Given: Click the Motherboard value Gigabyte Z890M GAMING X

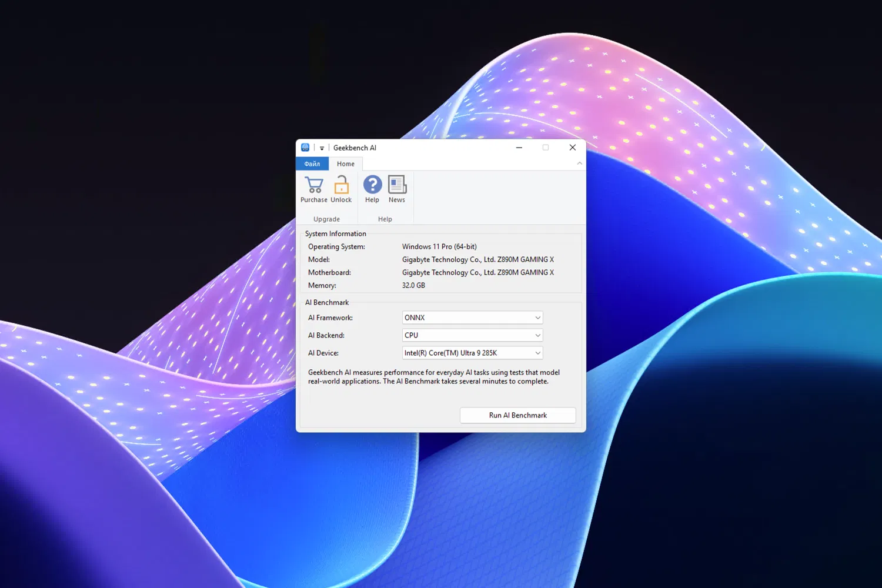Looking at the screenshot, I should point(478,273).
